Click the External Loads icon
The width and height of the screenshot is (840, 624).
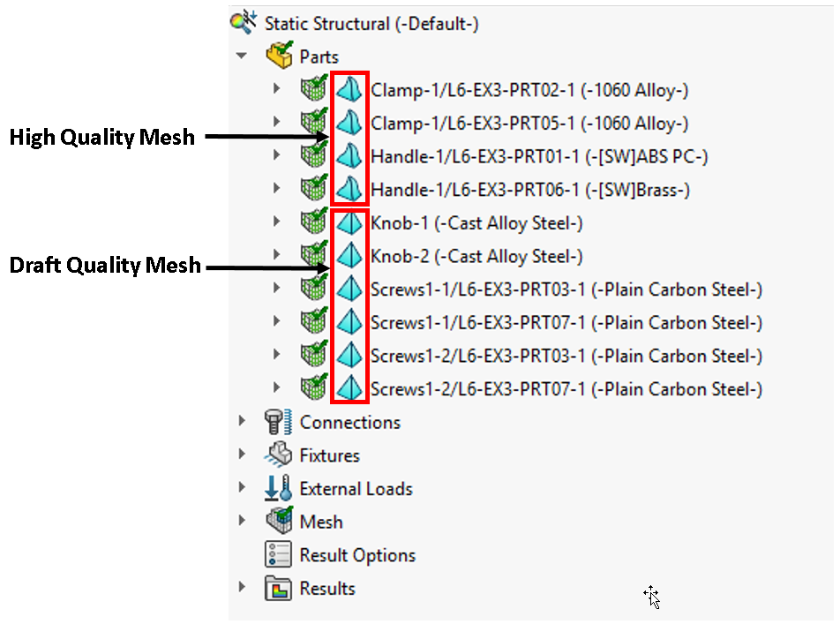pyautogui.click(x=279, y=489)
